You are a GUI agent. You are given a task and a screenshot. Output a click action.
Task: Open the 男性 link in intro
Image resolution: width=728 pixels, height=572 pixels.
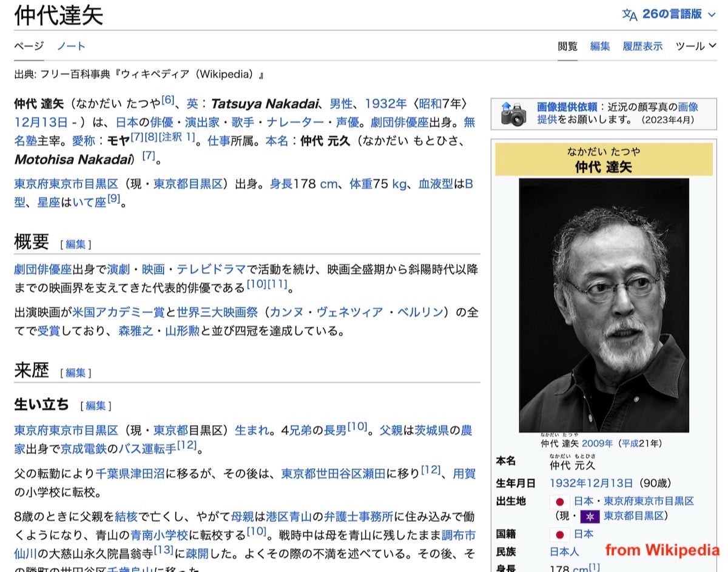click(x=341, y=104)
